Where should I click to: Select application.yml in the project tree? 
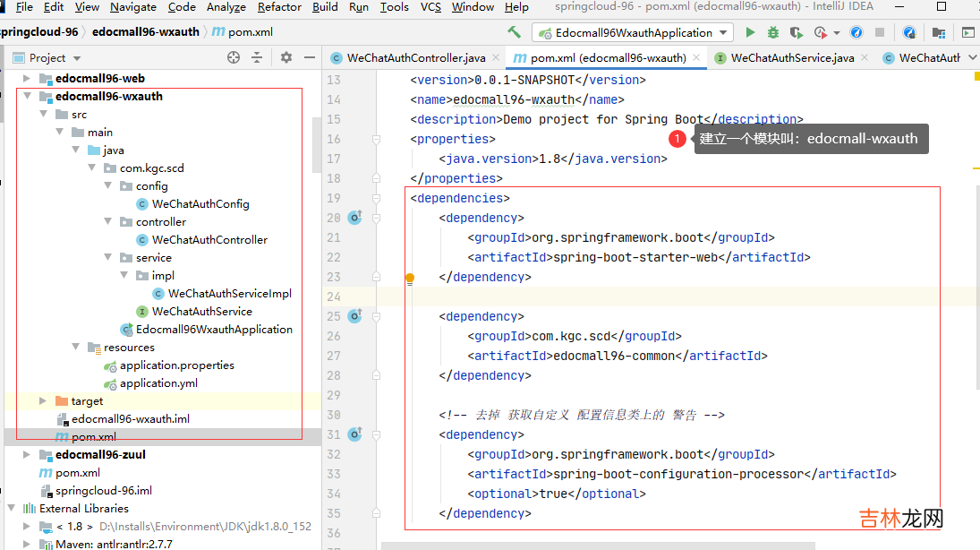158,383
